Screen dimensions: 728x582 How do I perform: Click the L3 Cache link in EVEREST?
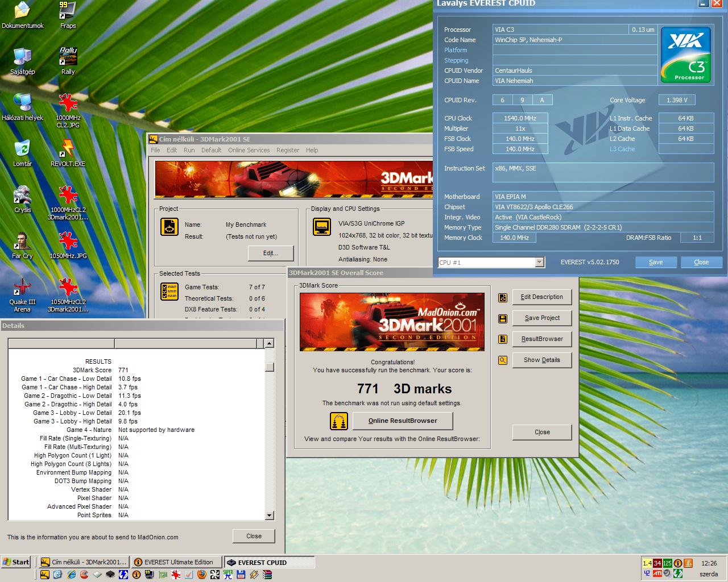[622, 149]
